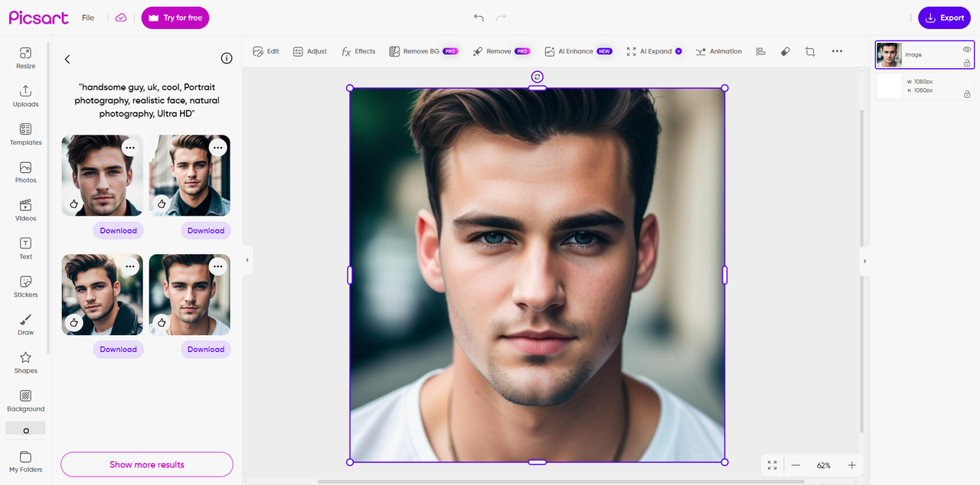
Task: Go back with the left arrow
Action: tap(67, 59)
